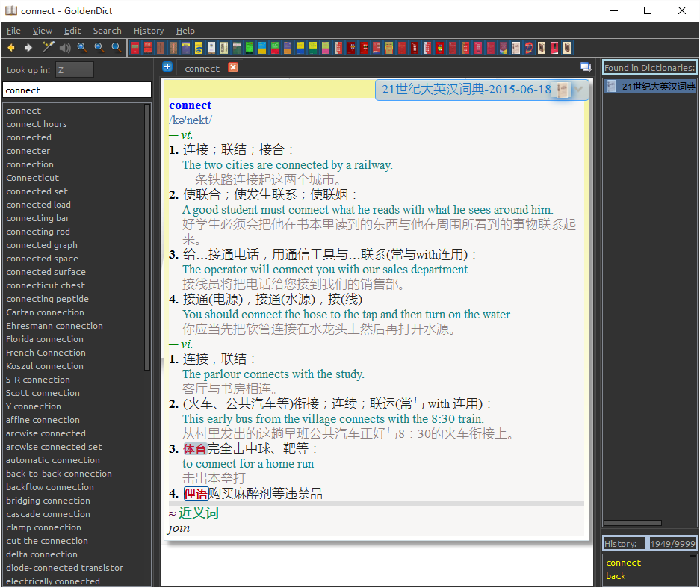
Task: Select cascade connection in the word list
Action: click(49, 514)
